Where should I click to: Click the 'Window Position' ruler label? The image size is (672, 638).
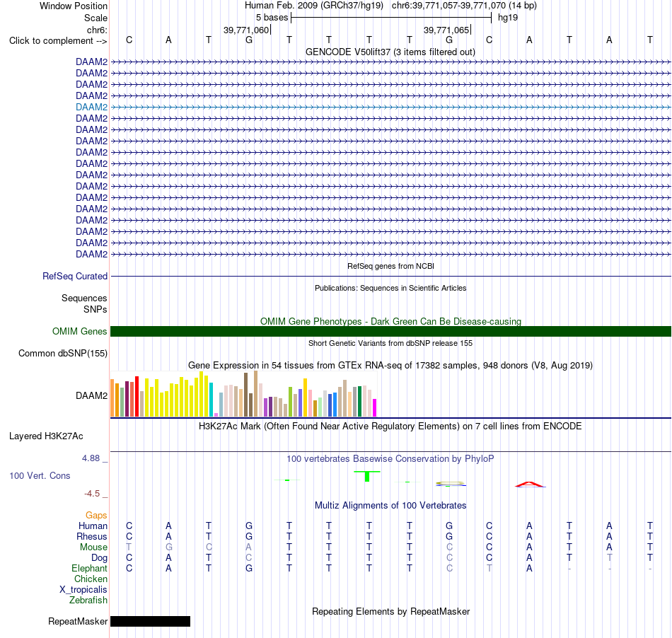click(74, 6)
